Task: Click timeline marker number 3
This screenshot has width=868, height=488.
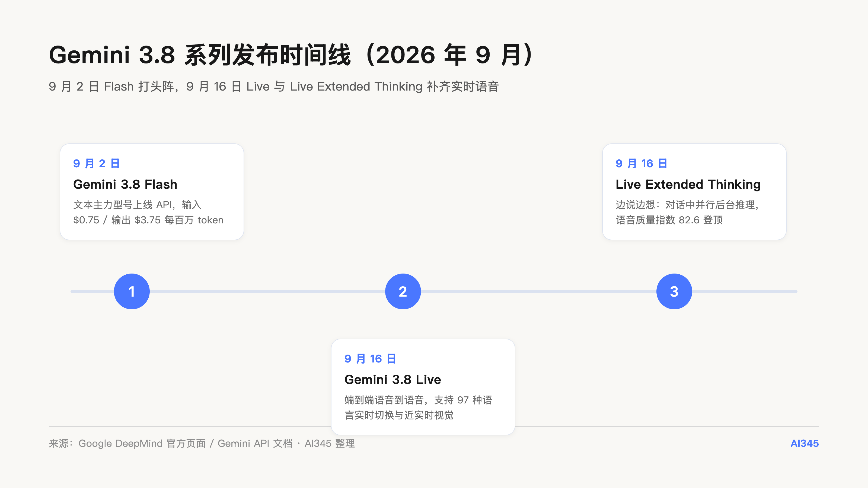Action: 674,291
